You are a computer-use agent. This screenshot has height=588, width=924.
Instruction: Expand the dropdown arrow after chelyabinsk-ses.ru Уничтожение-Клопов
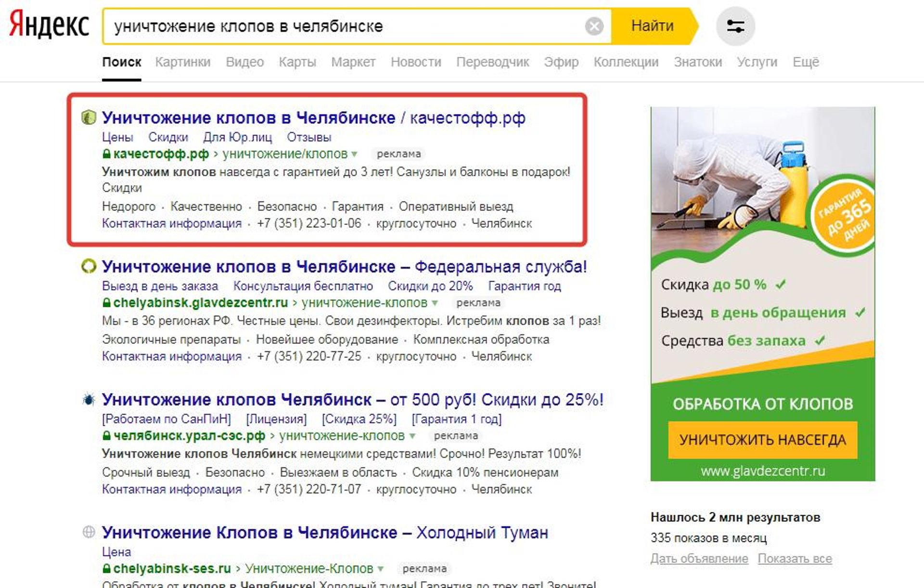(380, 569)
